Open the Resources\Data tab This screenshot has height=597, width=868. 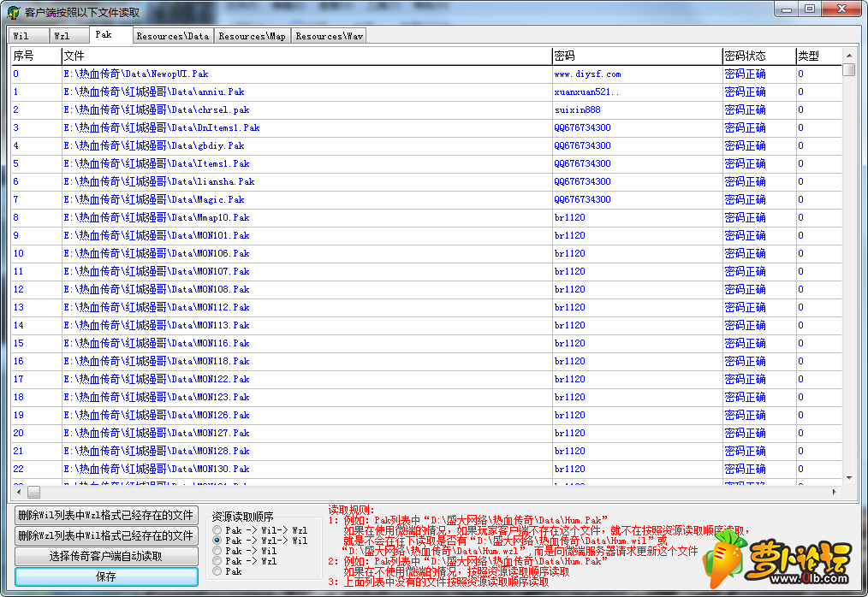173,36
